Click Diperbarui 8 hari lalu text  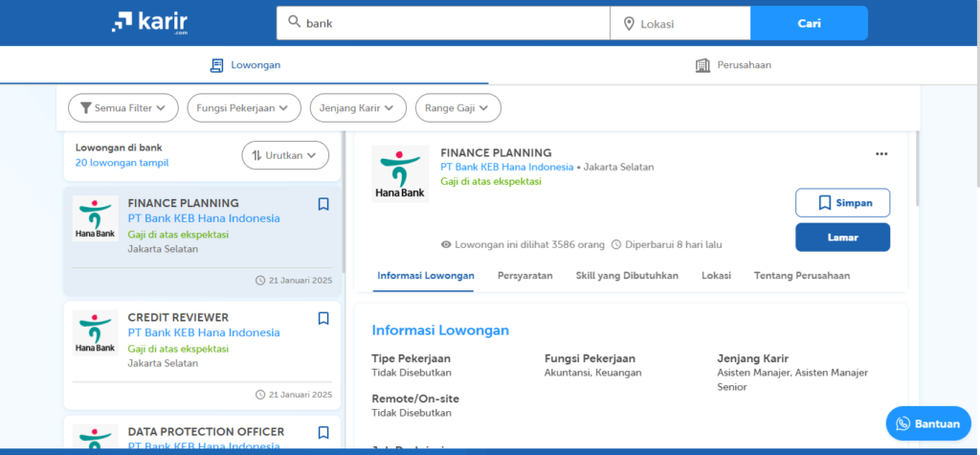point(674,244)
